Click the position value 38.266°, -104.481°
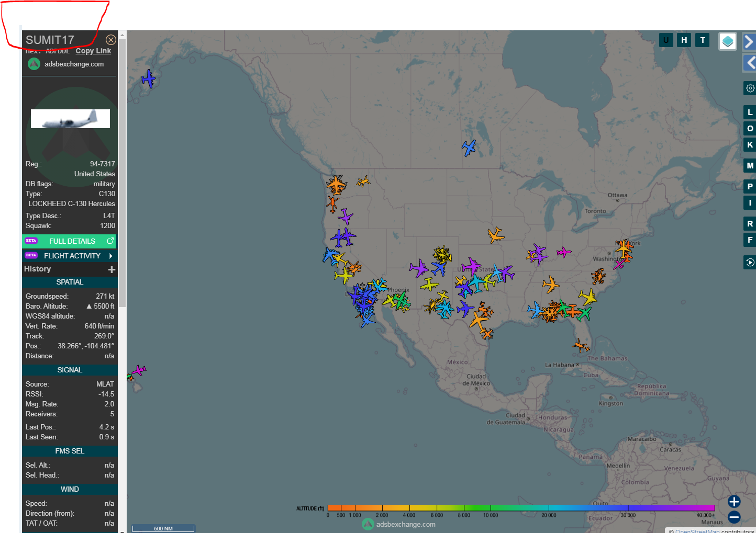The width and height of the screenshot is (756, 533). tap(86, 346)
